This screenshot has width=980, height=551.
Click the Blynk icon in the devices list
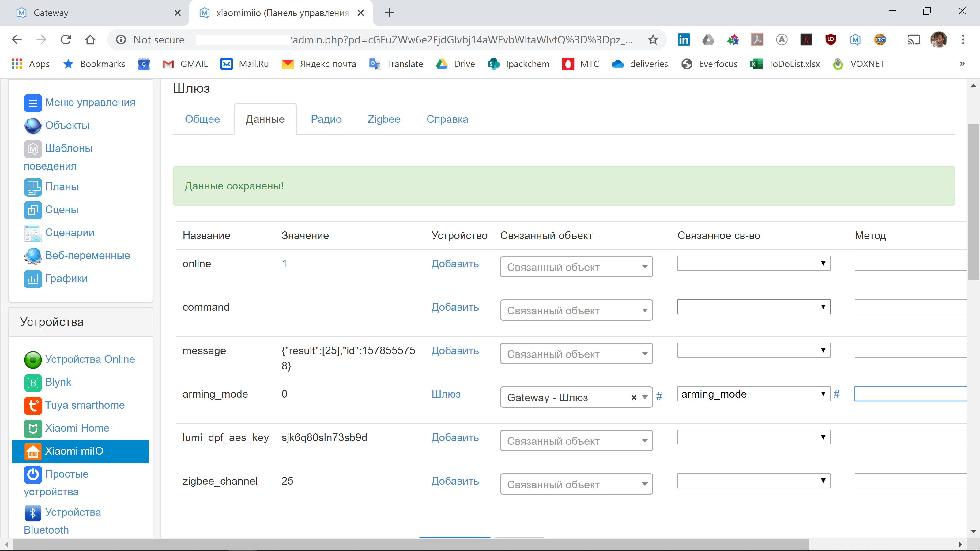coord(33,383)
